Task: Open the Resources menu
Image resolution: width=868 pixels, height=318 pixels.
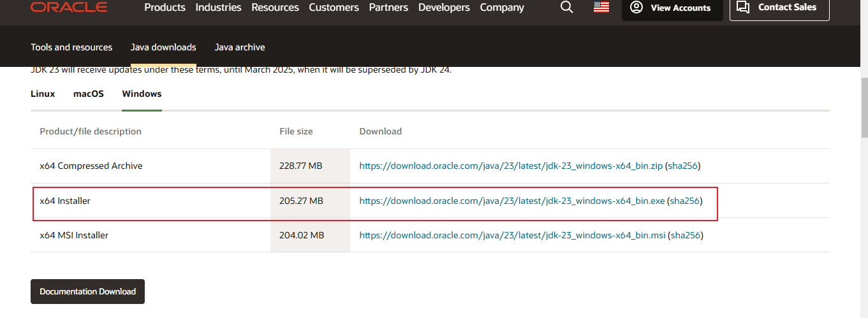Action: [x=275, y=8]
